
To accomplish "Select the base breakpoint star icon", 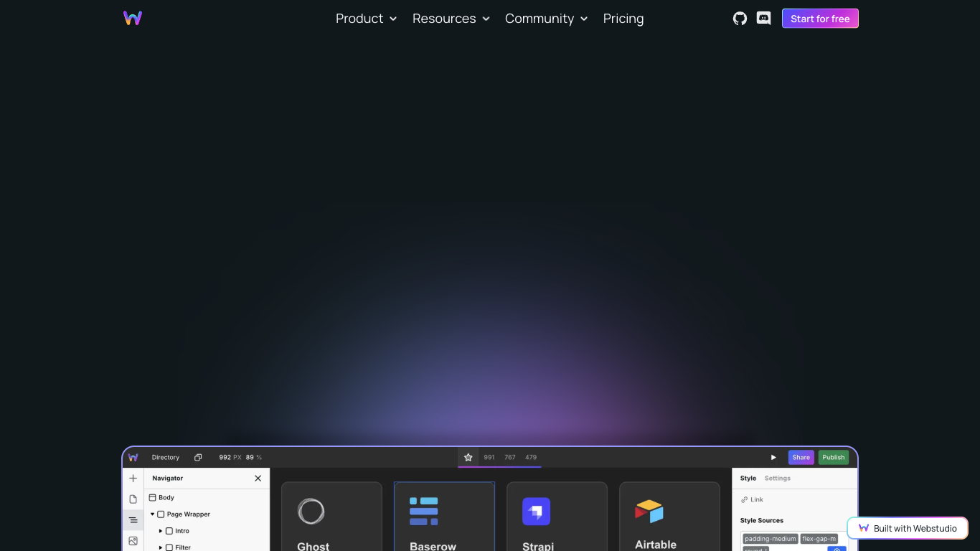I will point(468,458).
